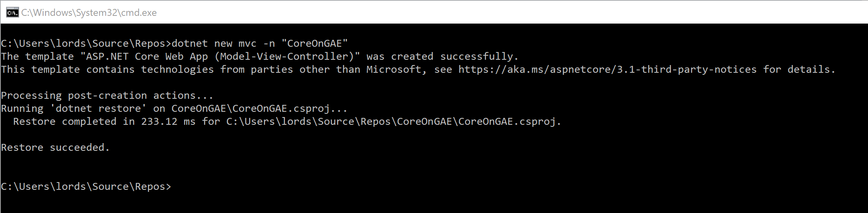Select the "CoreOnGAE" quoted project name

pos(315,43)
